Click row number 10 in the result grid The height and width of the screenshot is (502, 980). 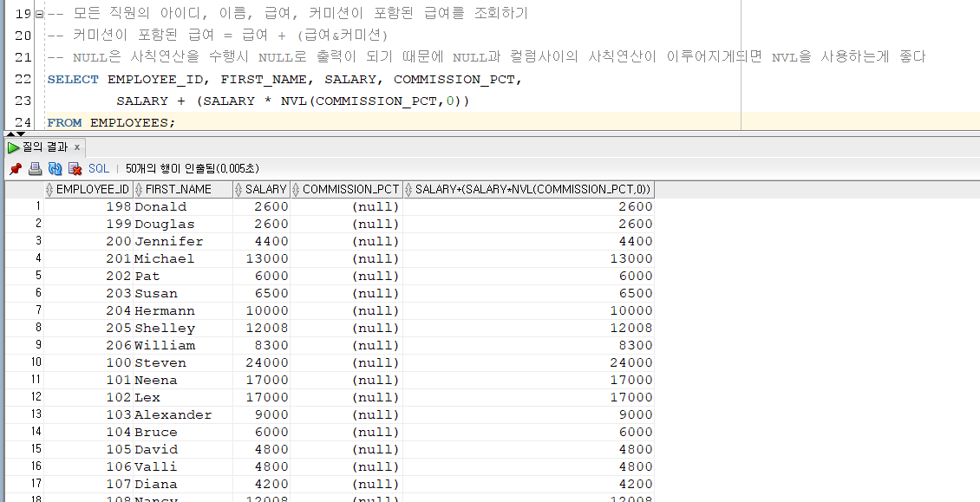(x=24, y=362)
